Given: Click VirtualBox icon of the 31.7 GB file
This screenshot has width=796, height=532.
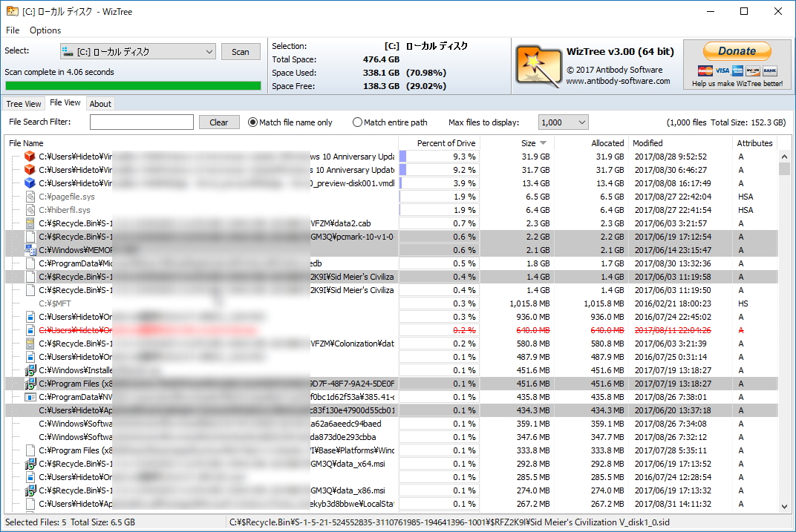Looking at the screenshot, I should coord(30,170).
